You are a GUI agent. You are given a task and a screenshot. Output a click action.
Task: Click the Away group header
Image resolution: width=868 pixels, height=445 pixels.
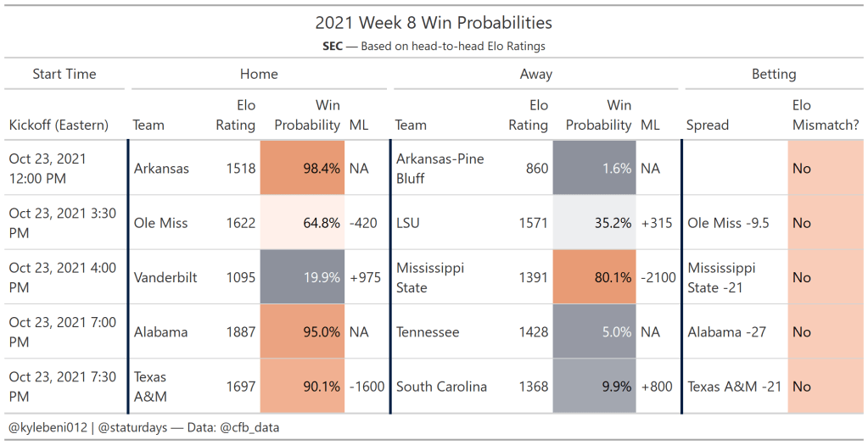535,74
